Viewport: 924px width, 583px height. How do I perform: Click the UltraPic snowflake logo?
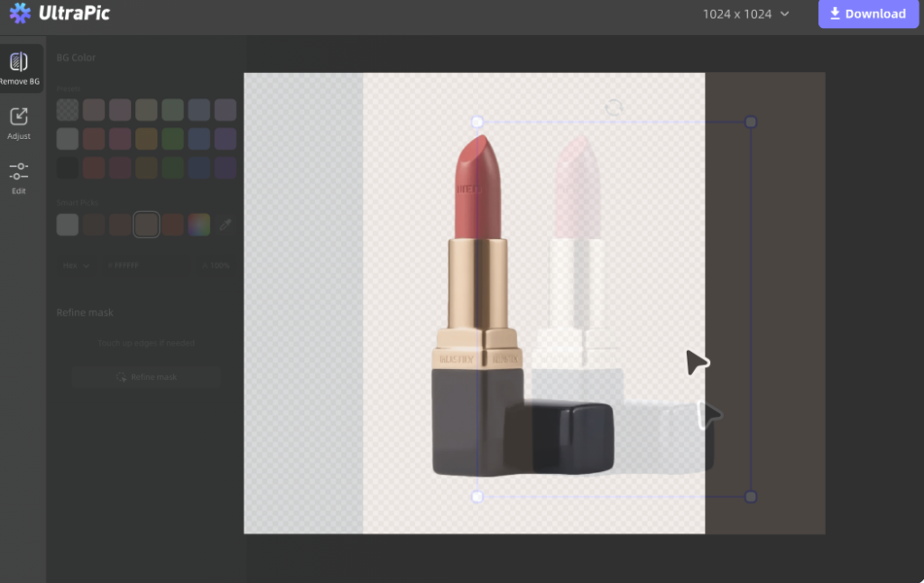click(x=20, y=13)
